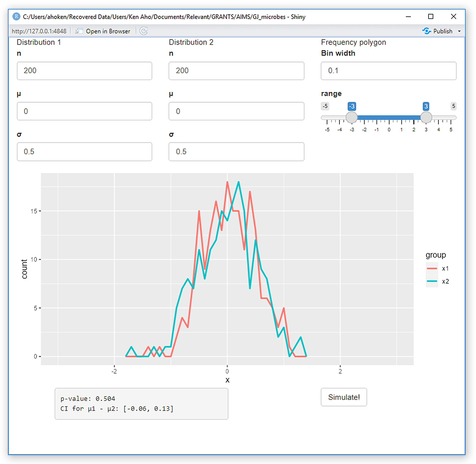Viewport: 476px width, 464px height.
Task: Click the 5 maximum label of the range slider
Action: point(453,106)
